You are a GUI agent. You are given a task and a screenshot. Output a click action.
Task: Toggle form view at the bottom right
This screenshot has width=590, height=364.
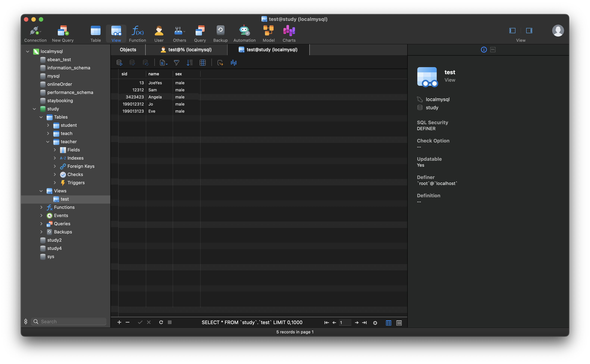point(399,323)
